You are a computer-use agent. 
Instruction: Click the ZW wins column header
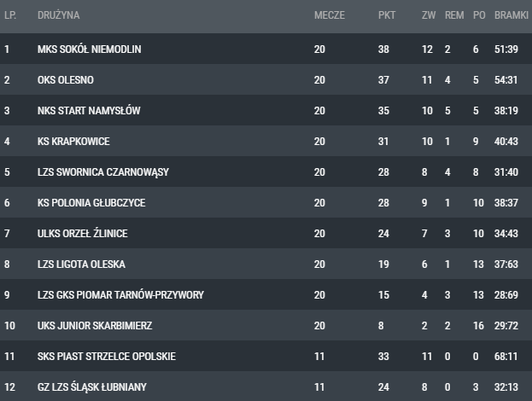tap(429, 15)
